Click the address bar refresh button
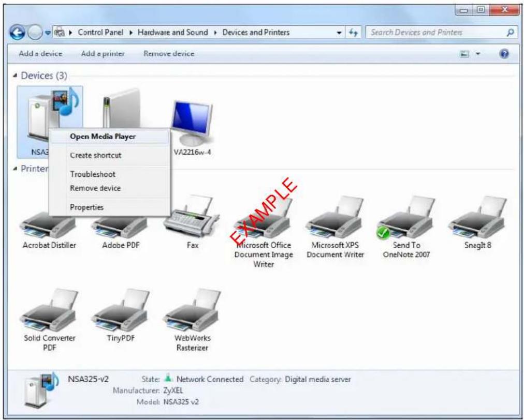Image resolution: width=524 pixels, height=420 pixels. (x=353, y=33)
